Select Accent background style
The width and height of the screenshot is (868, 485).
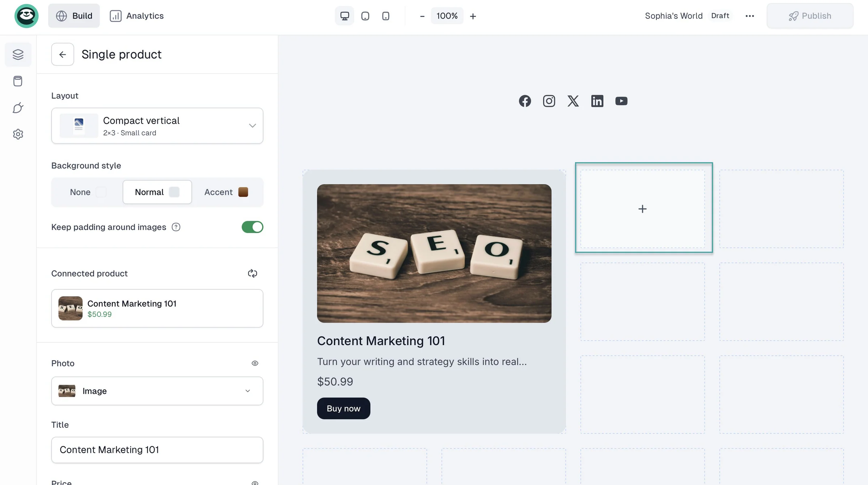point(226,192)
